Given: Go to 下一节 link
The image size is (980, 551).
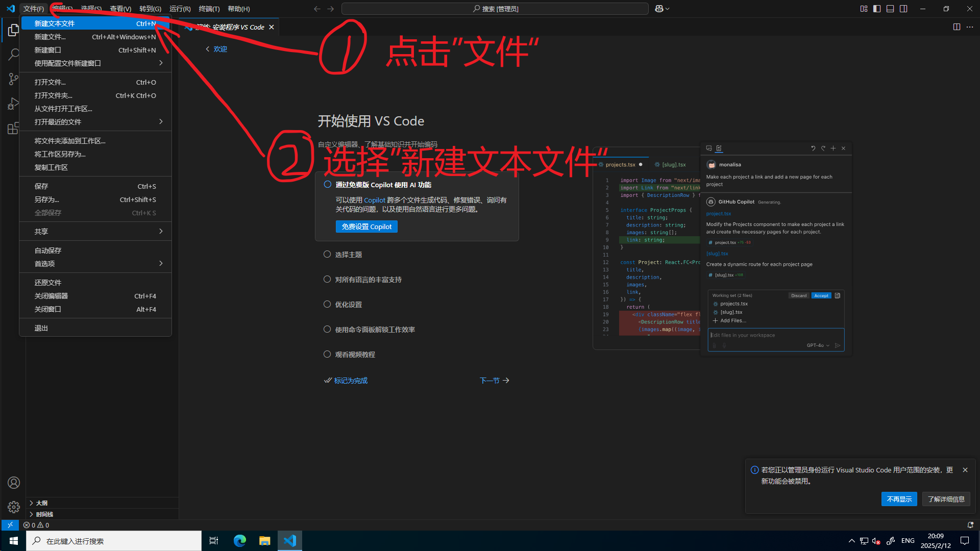Looking at the screenshot, I should pos(494,381).
